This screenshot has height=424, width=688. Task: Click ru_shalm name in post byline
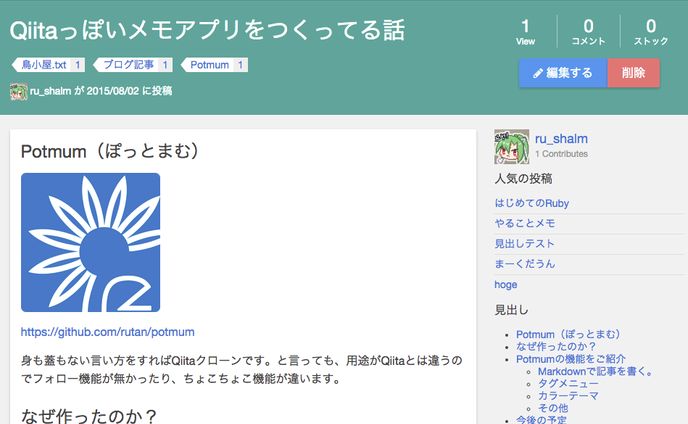pos(50,91)
